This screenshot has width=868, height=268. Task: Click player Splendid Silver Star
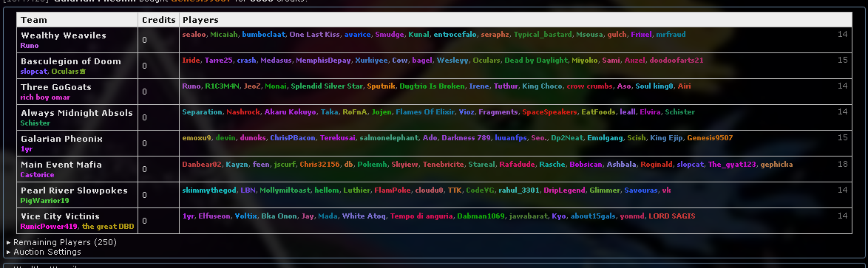327,86
